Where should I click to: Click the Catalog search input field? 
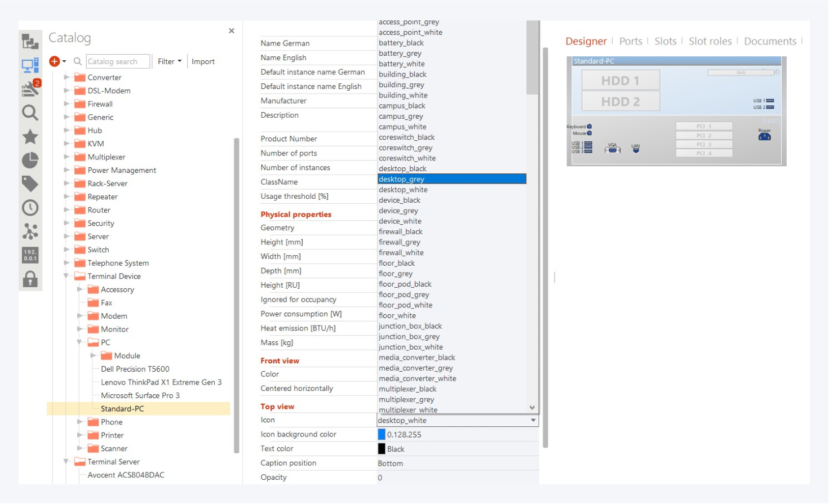click(x=118, y=61)
